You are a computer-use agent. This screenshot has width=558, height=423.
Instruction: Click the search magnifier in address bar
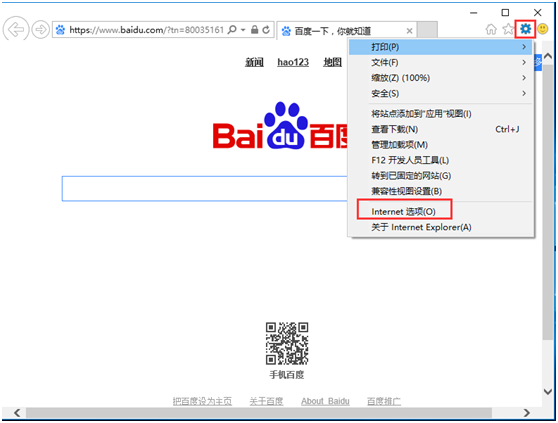232,30
